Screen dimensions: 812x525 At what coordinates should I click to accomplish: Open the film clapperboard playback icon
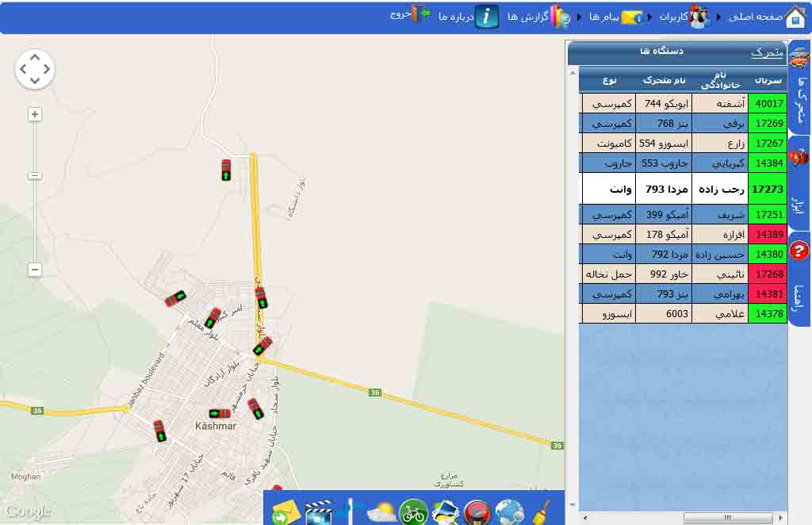click(318, 512)
